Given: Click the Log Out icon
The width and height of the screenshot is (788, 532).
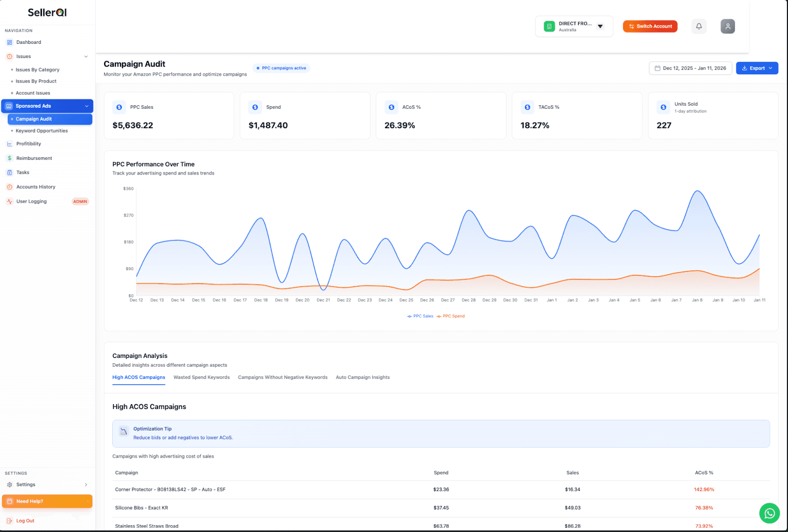Looking at the screenshot, I should 9,521.
